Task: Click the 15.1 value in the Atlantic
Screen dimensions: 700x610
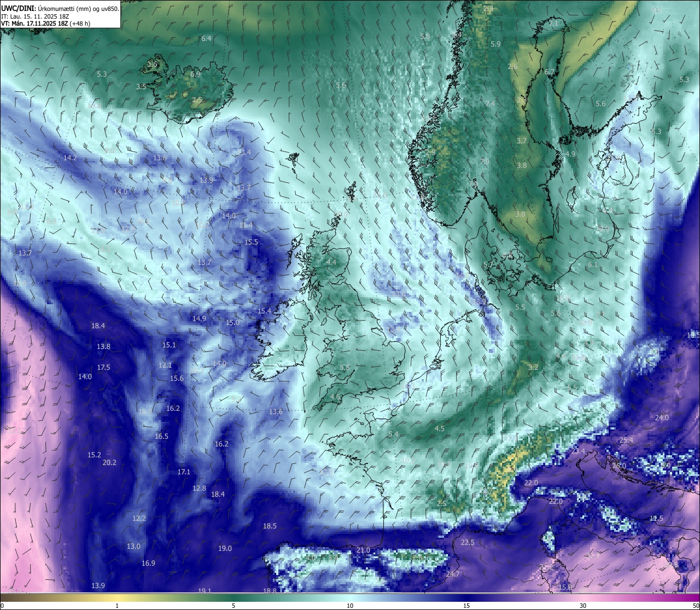Action: coord(169,345)
